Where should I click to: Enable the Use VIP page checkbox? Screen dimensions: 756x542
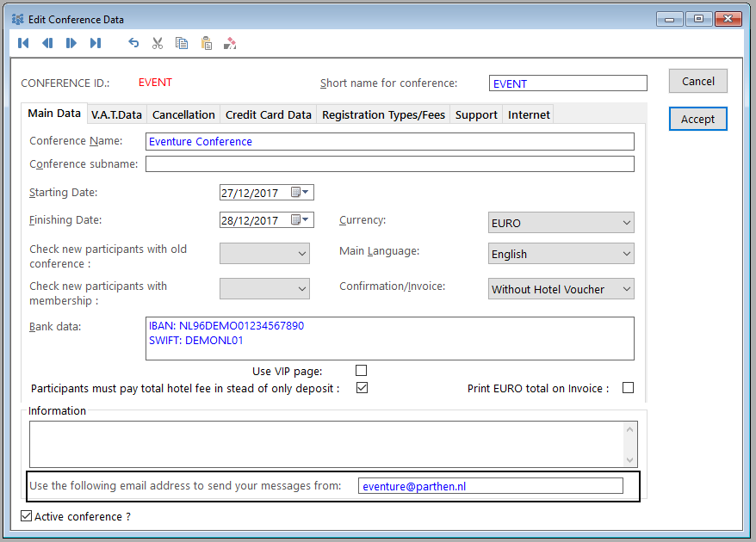tap(362, 371)
